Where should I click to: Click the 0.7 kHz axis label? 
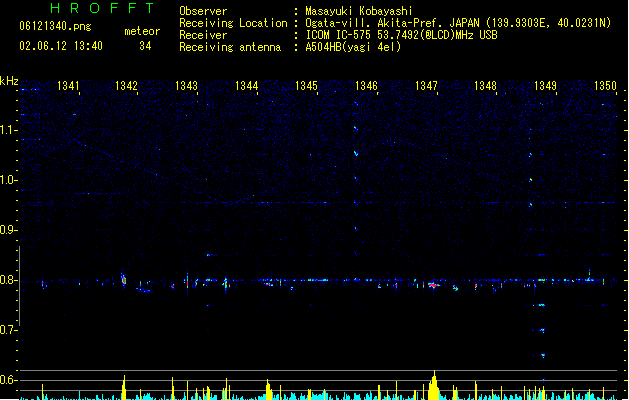click(x=8, y=330)
